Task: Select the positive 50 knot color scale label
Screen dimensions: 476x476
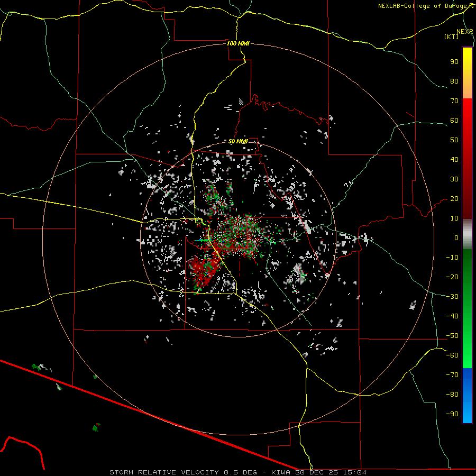Action: (x=454, y=140)
